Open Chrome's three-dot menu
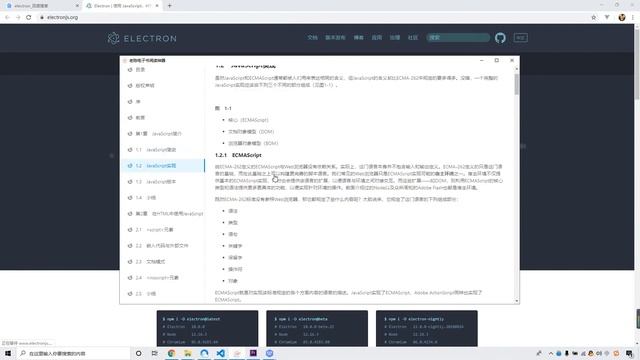640x360 pixels. click(633, 17)
